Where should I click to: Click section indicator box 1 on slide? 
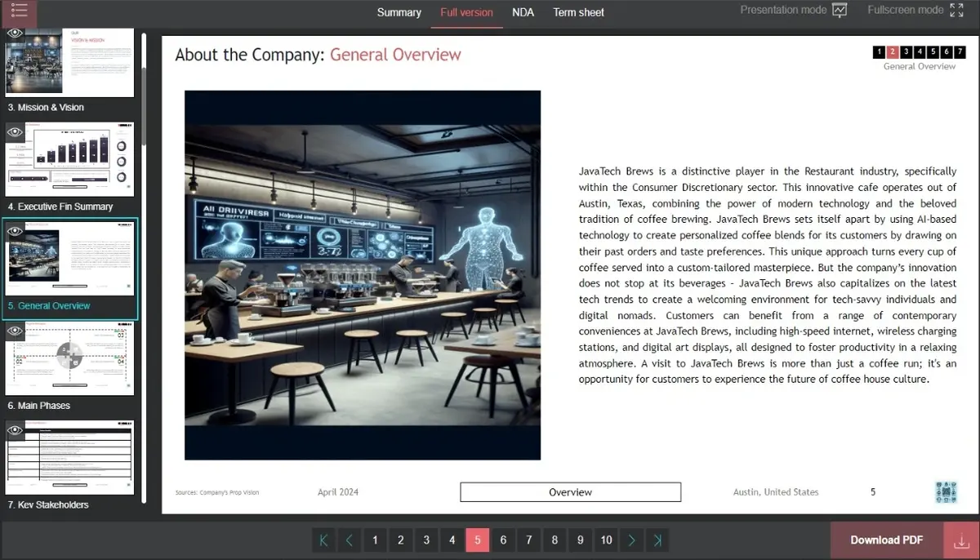[x=879, y=51]
